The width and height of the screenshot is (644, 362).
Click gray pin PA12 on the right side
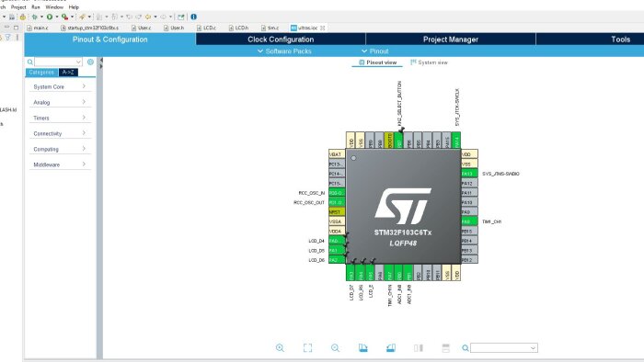(469, 183)
